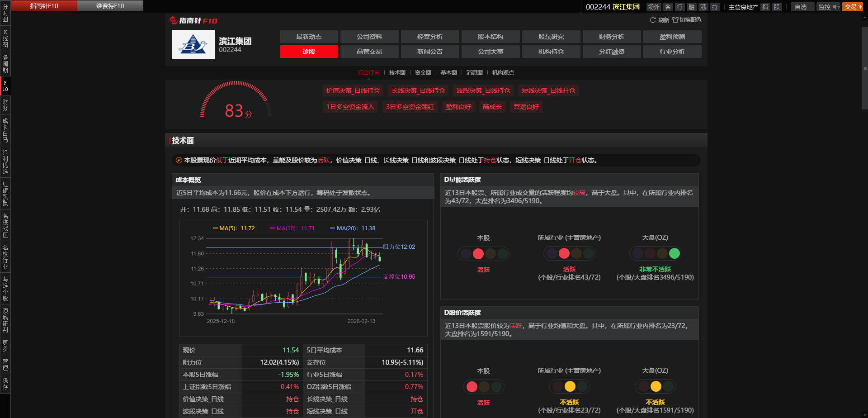Click the speaker icon on 监控 button

[x=835, y=7]
